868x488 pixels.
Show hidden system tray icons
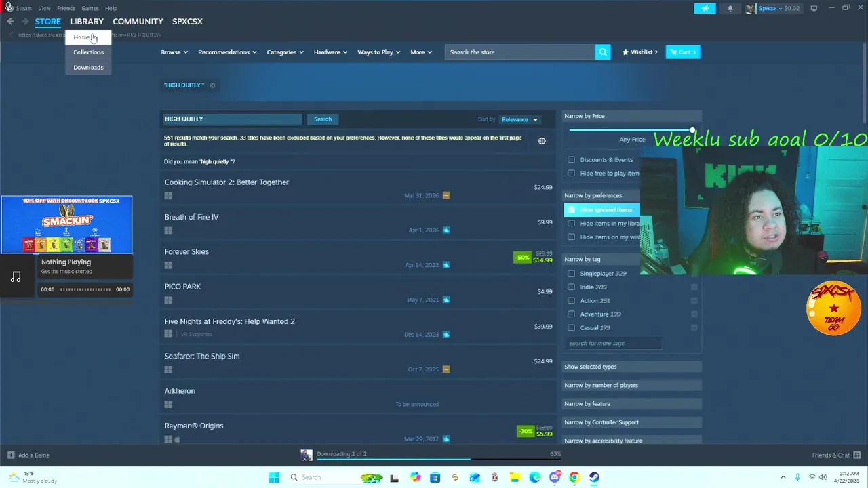(783, 477)
